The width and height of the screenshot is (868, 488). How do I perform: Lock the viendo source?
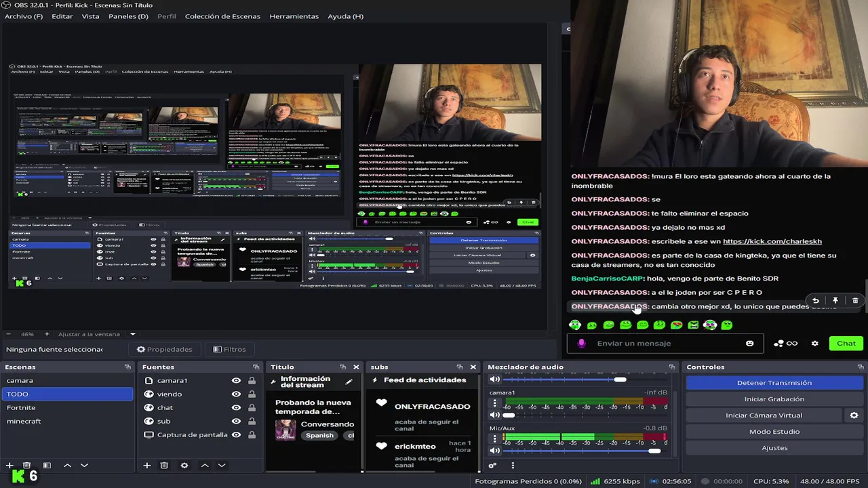point(252,394)
